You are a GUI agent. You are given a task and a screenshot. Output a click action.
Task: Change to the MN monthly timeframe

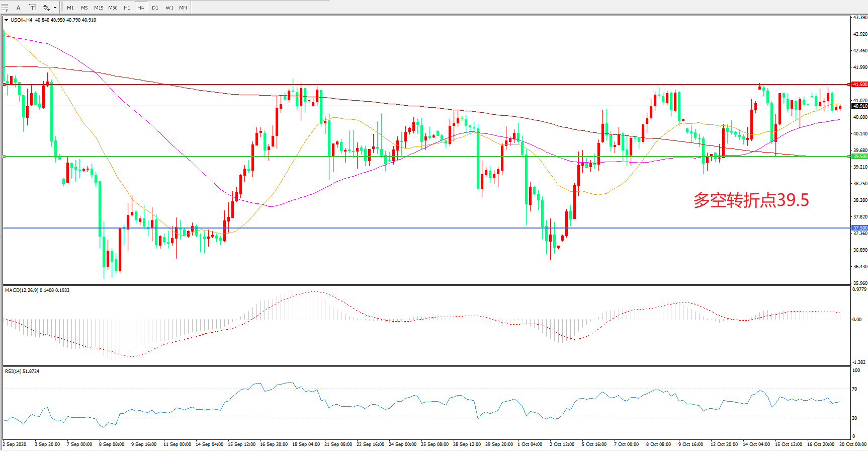(183, 8)
